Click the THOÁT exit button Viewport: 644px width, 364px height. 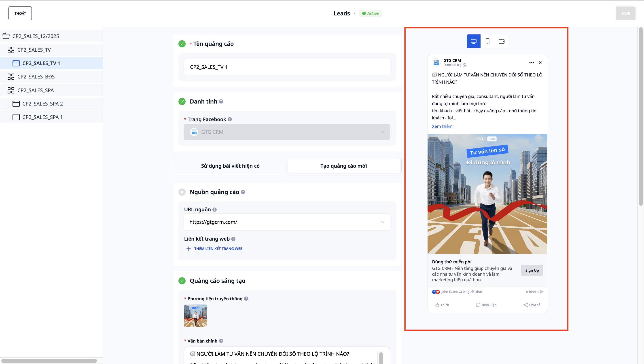pos(20,13)
